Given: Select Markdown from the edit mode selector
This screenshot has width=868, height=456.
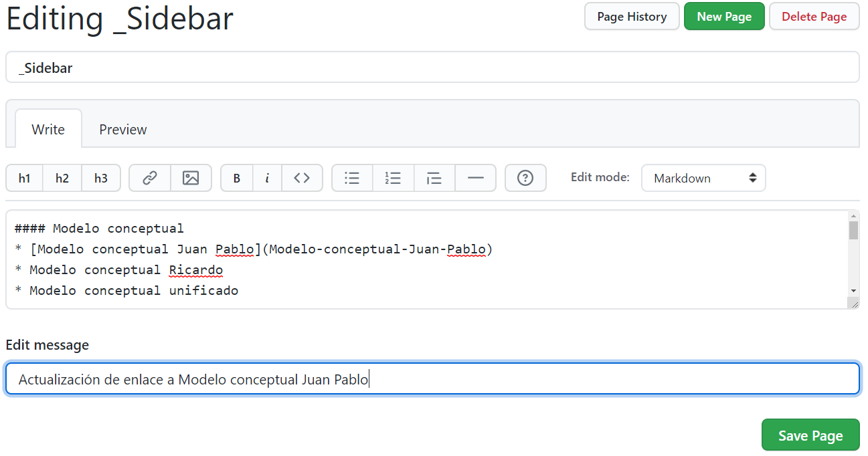Looking at the screenshot, I should point(703,178).
